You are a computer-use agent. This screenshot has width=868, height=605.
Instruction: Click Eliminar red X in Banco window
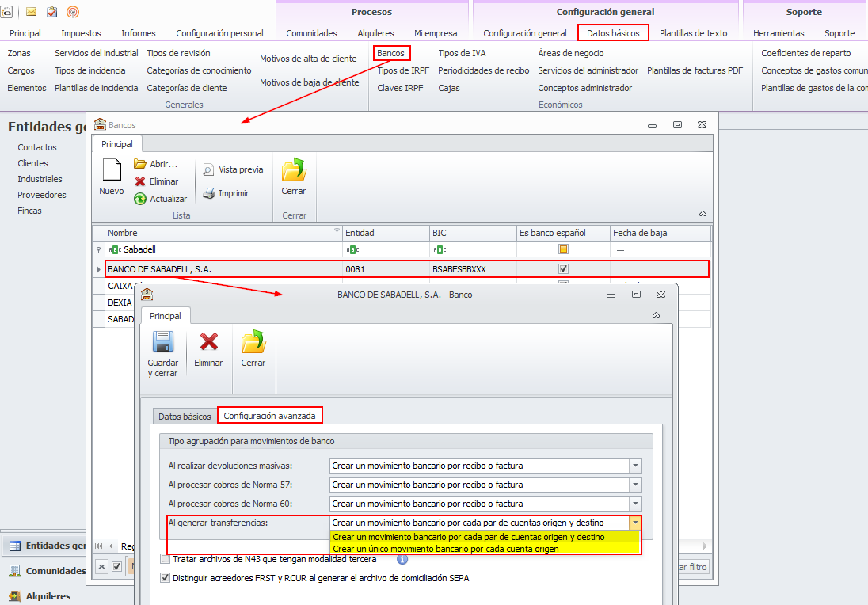point(209,342)
